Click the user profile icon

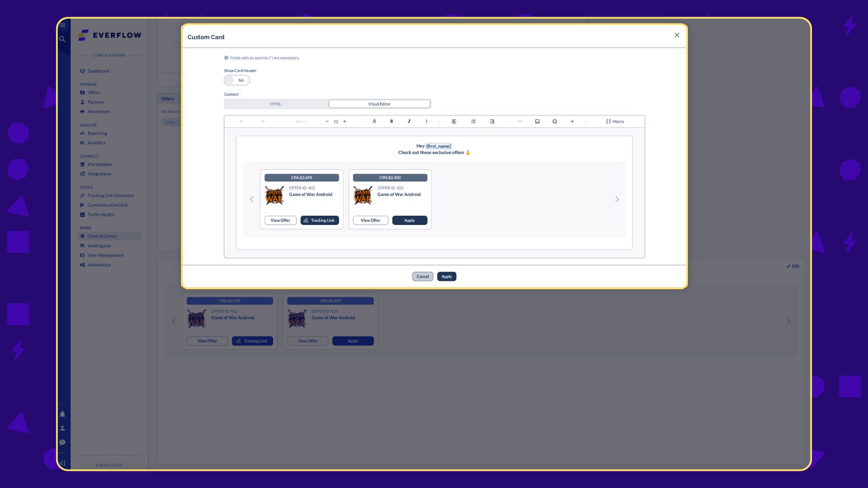pos(62,428)
